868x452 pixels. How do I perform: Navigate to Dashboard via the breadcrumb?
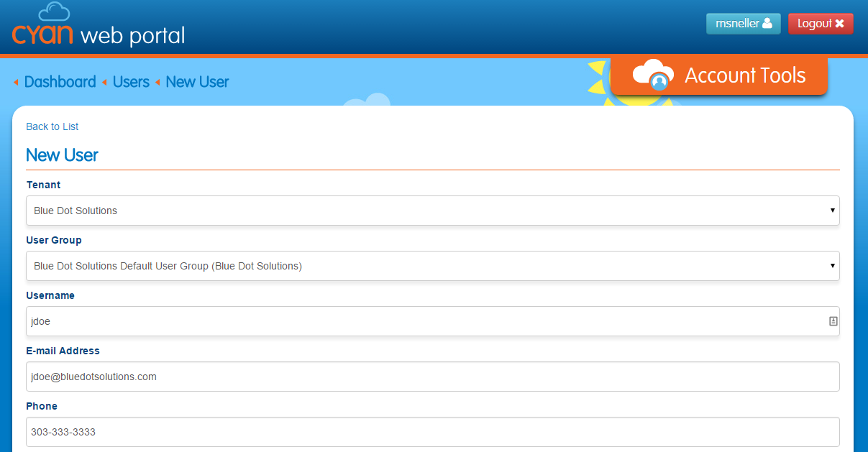(60, 82)
